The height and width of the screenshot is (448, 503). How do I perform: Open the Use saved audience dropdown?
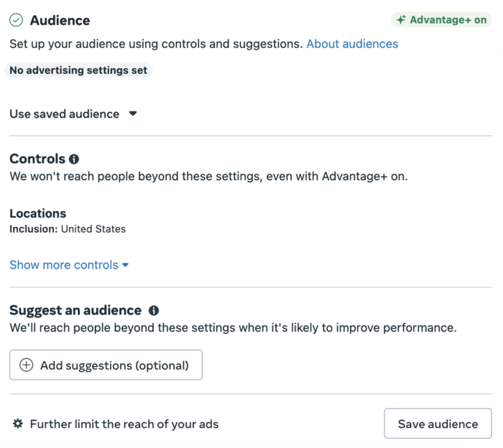[73, 113]
